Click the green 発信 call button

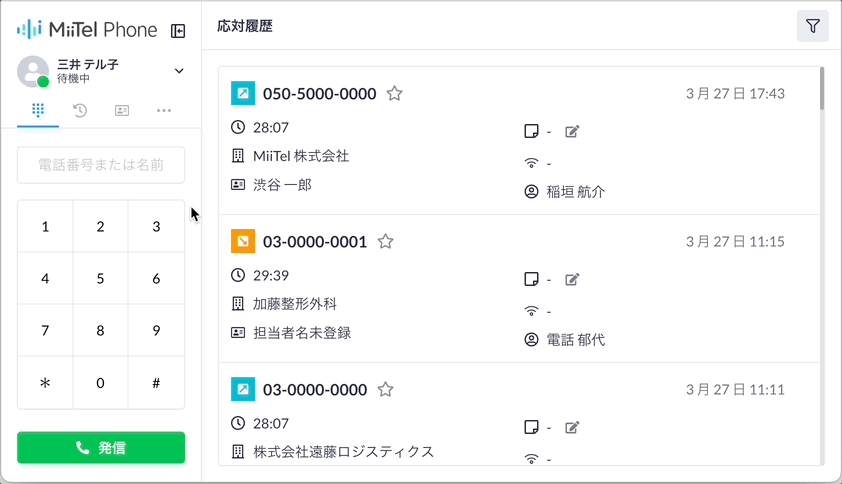[x=101, y=447]
